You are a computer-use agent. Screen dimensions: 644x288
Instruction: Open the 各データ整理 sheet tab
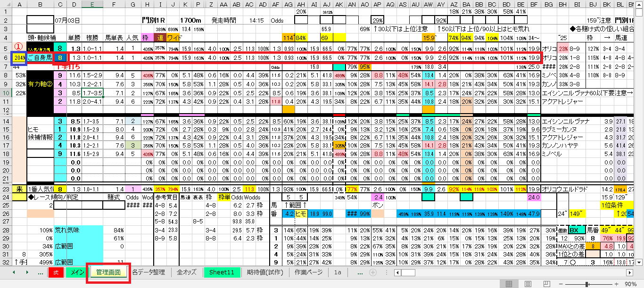[x=149, y=272]
